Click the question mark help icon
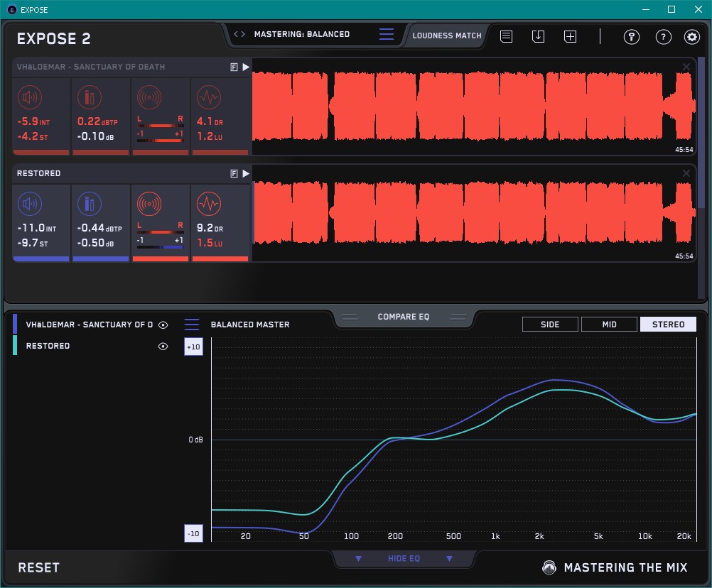Viewport: 712px width, 588px height. 663,37
